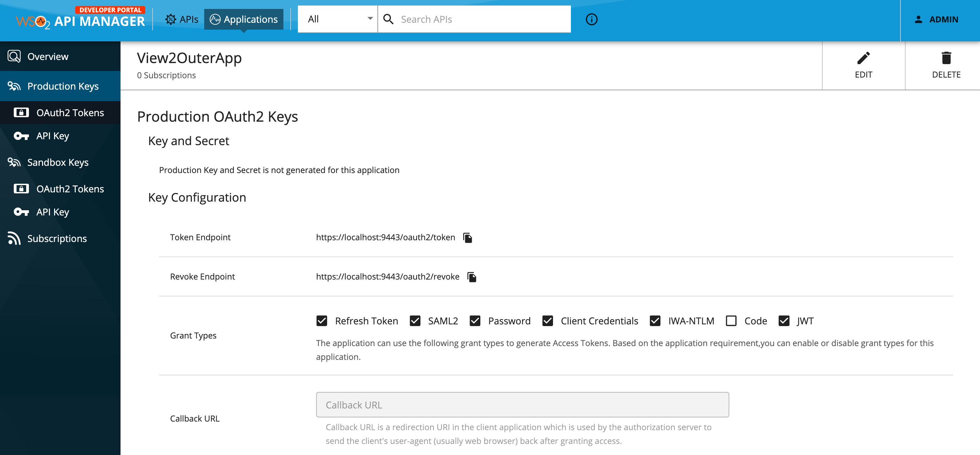Enable the Code grant type

pos(731,321)
